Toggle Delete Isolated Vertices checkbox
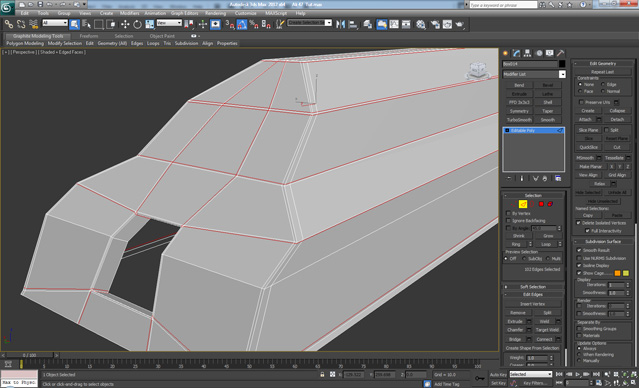The height and width of the screenshot is (388, 639). pyautogui.click(x=578, y=223)
